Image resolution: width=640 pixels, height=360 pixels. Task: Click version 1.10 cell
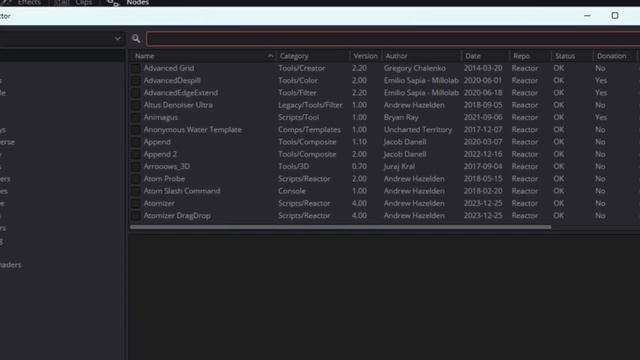[x=359, y=142]
